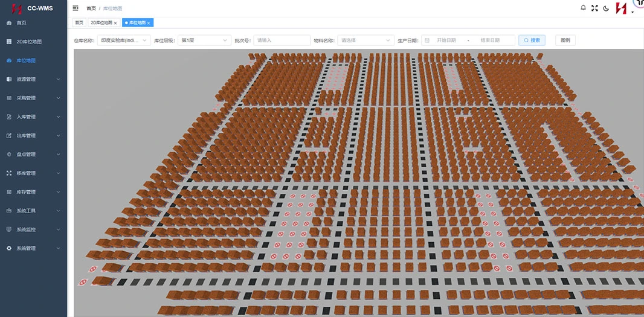Open the 仓库名称 dropdown

click(x=124, y=40)
